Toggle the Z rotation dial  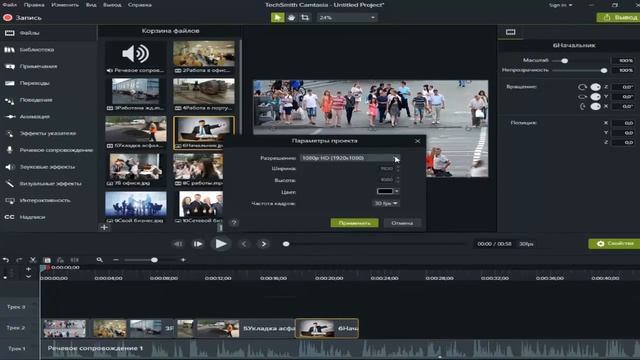596,87
